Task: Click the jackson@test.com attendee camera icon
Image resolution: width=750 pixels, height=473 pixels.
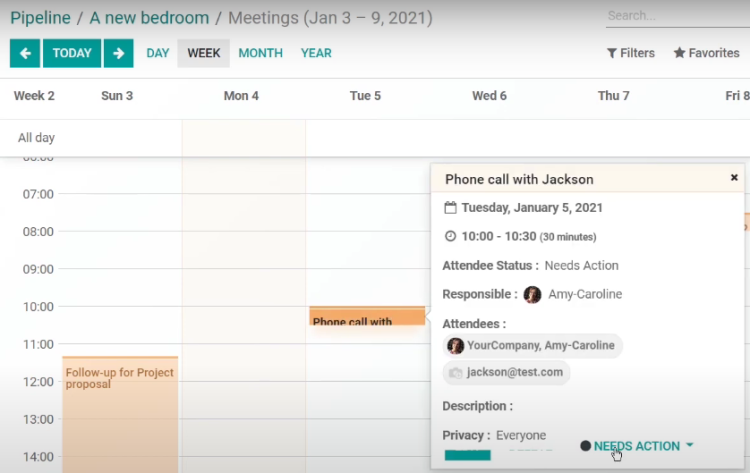Action: tap(456, 372)
